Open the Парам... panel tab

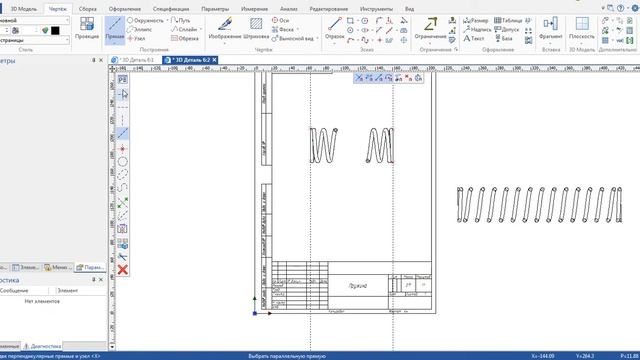[x=90, y=267]
